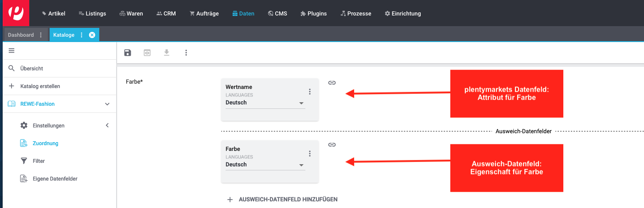The image size is (644, 208).
Task: Collapse the REWE-Fashion catalogue section
Action: (x=107, y=104)
